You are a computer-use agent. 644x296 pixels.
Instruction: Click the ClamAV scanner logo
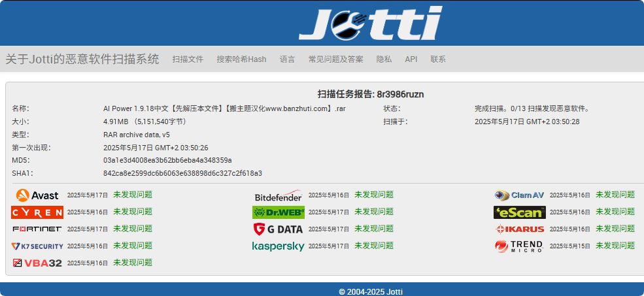520,195
